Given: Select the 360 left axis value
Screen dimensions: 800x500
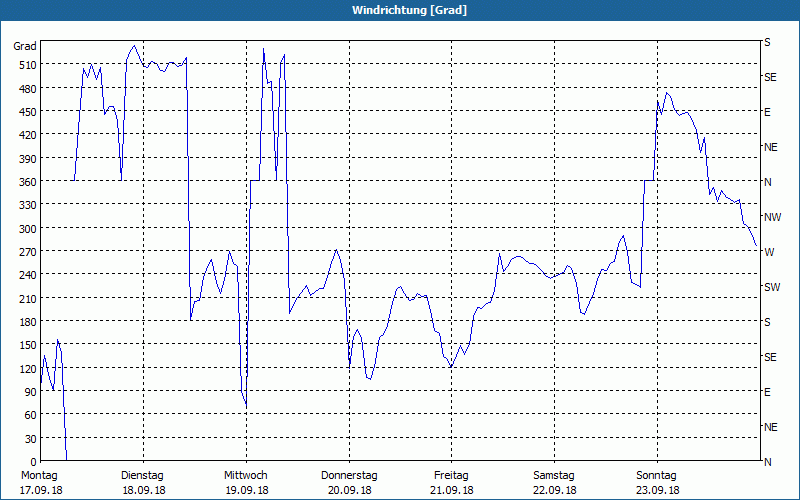Looking at the screenshot, I should [x=28, y=183].
